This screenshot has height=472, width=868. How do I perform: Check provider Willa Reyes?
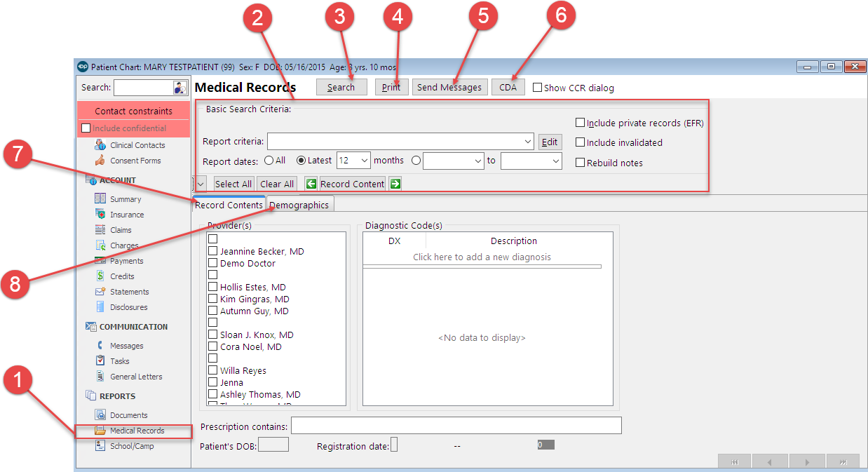tap(212, 370)
